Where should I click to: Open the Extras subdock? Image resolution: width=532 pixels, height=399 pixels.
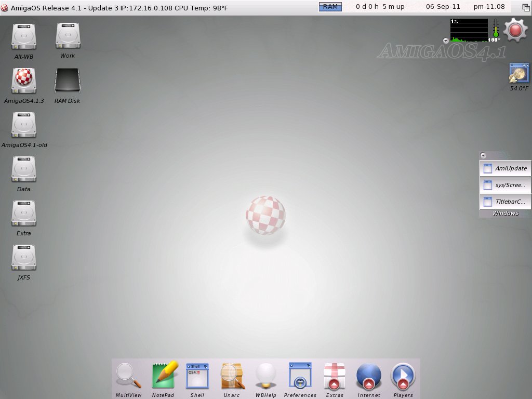click(335, 376)
